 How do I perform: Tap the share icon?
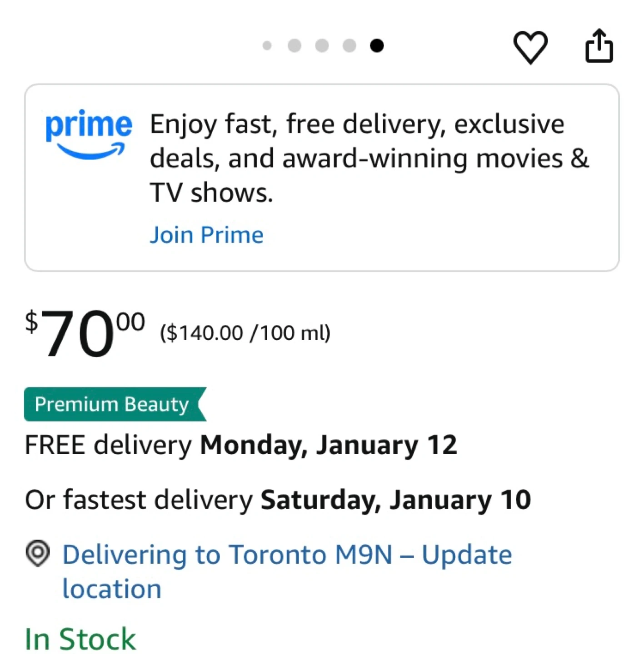pyautogui.click(x=599, y=46)
